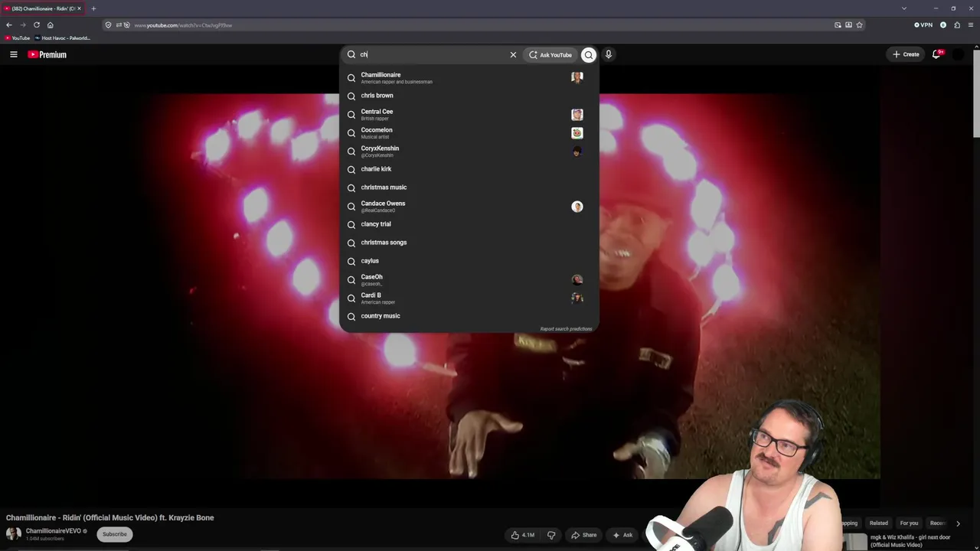Bookmark this page with the star

(859, 25)
